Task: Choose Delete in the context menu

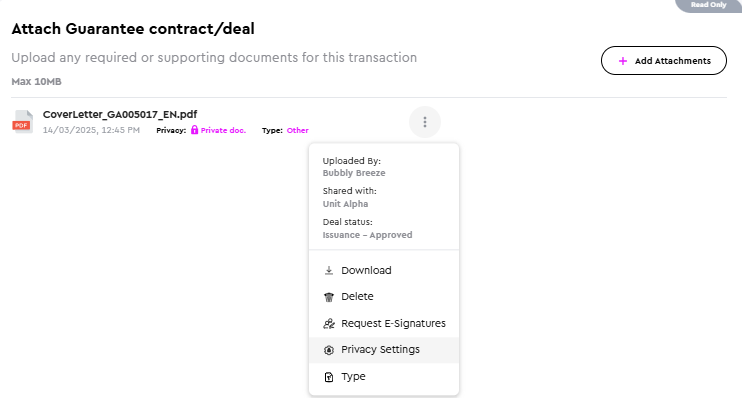Action: (x=384, y=296)
